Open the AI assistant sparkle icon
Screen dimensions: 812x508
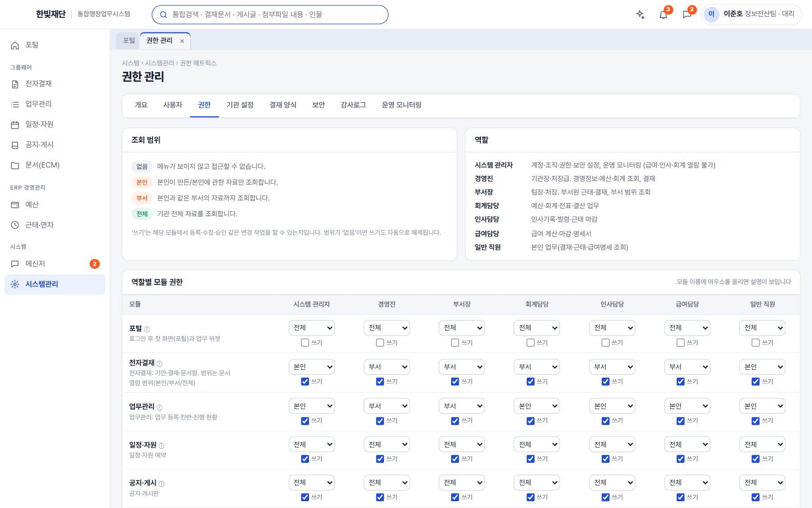[640, 14]
